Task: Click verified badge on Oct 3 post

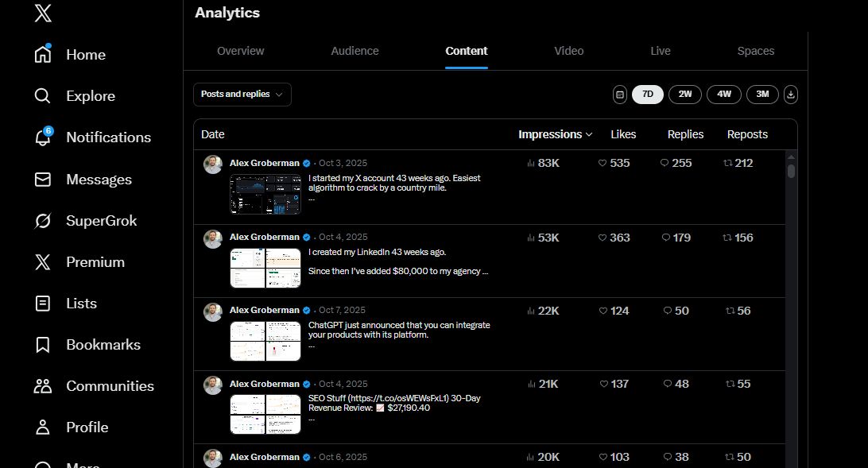Action: tap(306, 163)
